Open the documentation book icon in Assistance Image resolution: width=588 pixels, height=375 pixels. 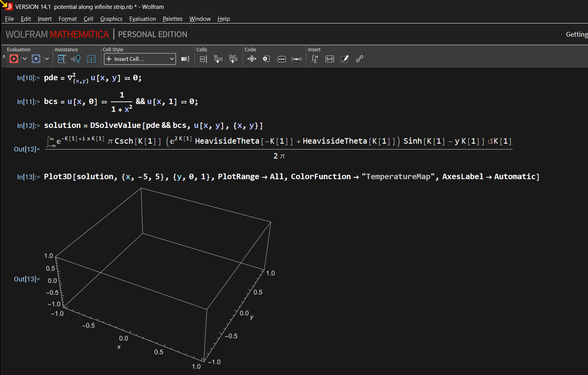pyautogui.click(x=91, y=59)
